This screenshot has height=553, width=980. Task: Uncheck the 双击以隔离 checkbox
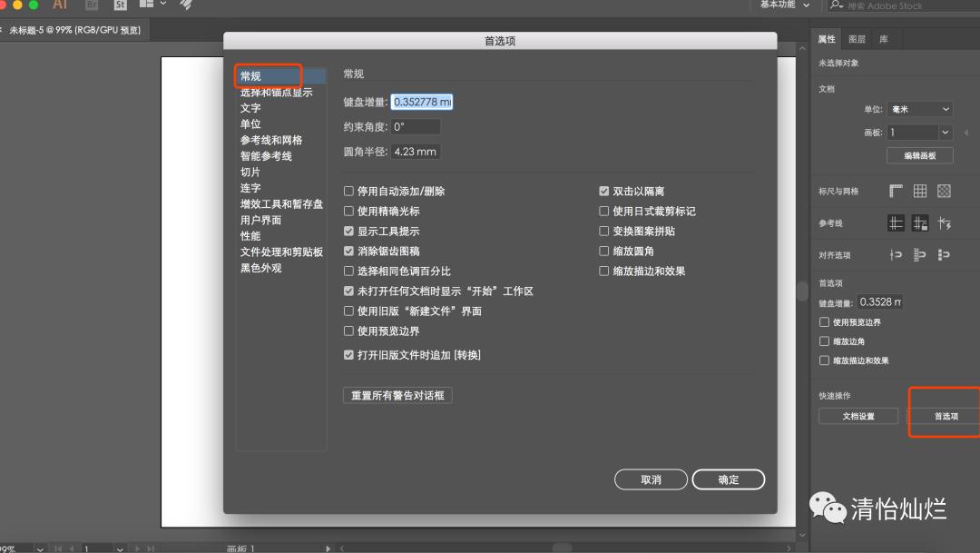[604, 191]
